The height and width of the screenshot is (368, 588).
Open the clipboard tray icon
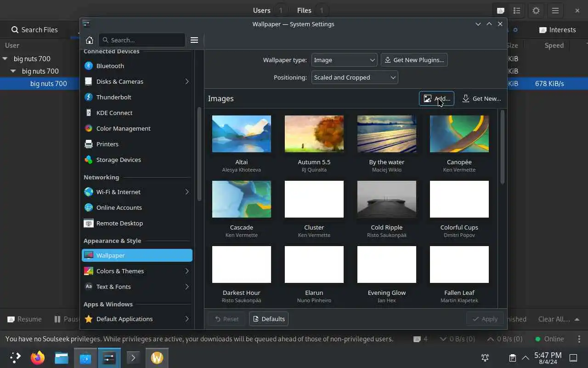512,358
